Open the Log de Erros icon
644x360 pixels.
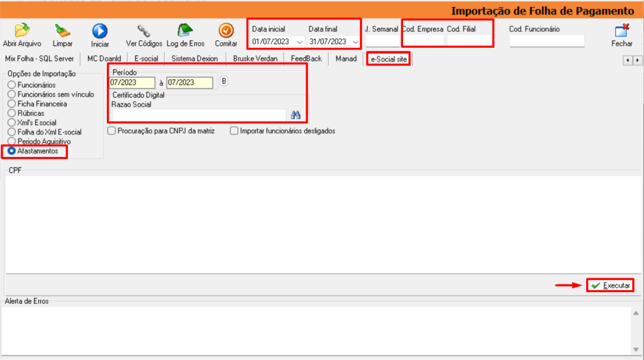click(x=186, y=31)
